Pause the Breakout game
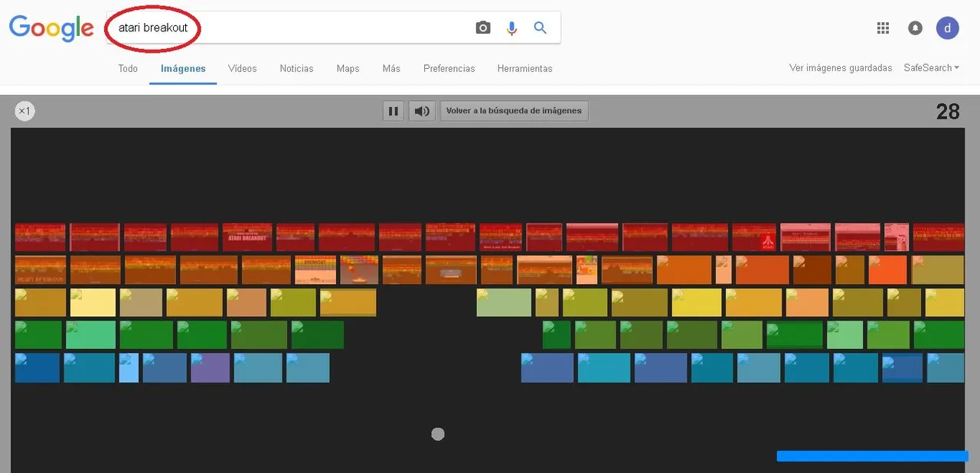This screenshot has width=980, height=473. (394, 111)
